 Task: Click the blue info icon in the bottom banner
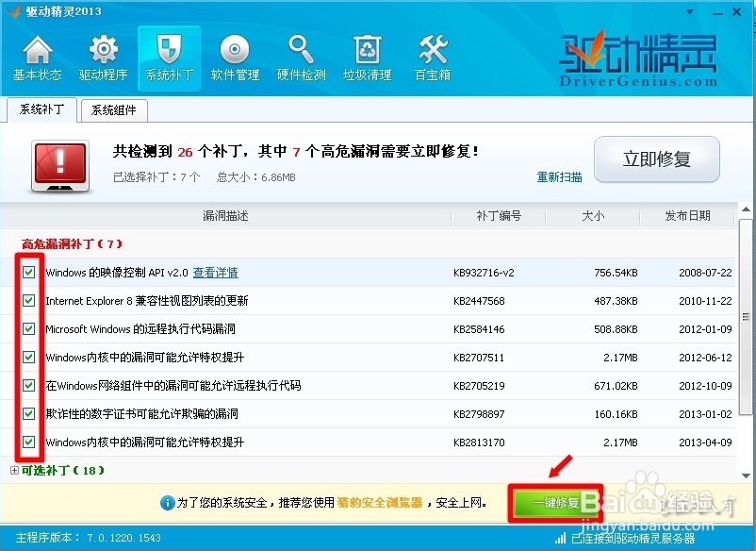pyautogui.click(x=167, y=503)
